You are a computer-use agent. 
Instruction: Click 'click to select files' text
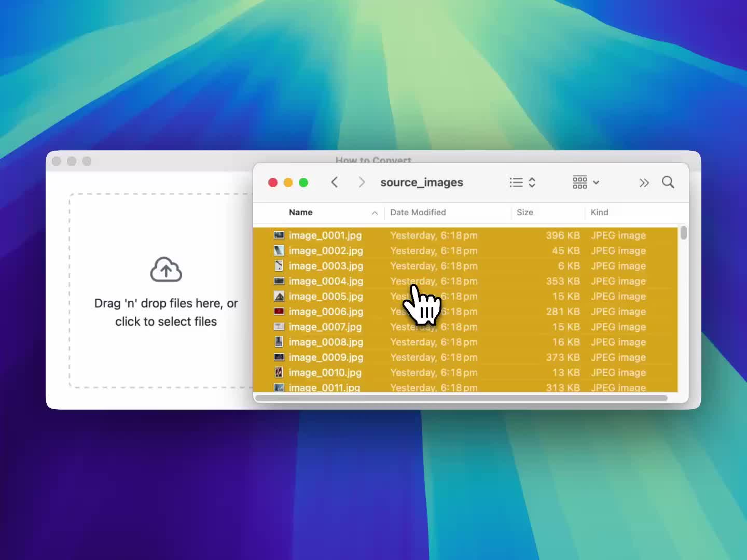point(166,321)
